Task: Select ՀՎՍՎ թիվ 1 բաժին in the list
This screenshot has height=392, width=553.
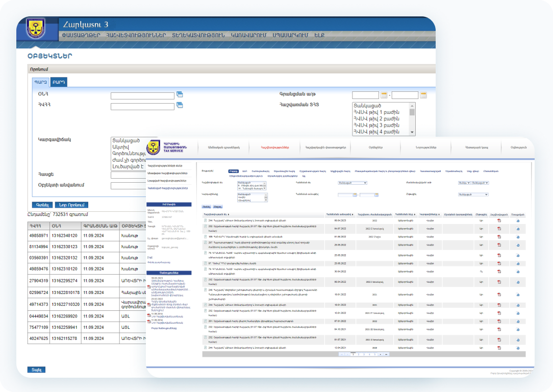Action: click(376, 112)
